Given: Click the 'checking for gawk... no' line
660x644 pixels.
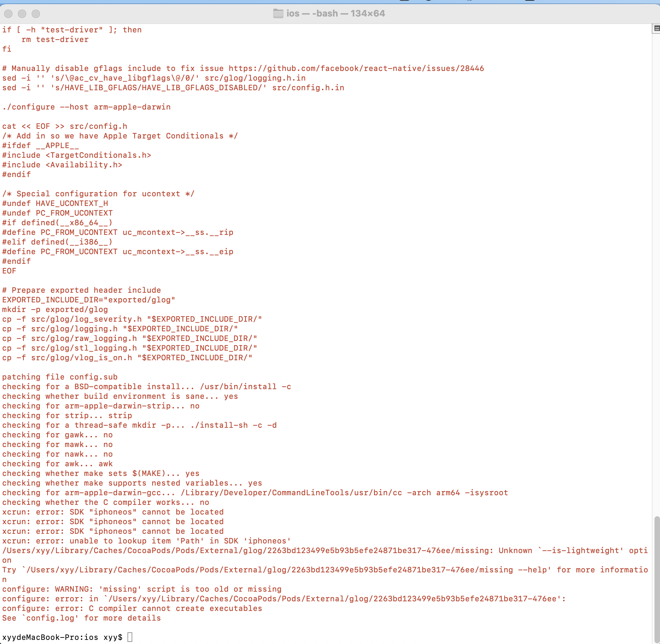Looking at the screenshot, I should tap(58, 435).
